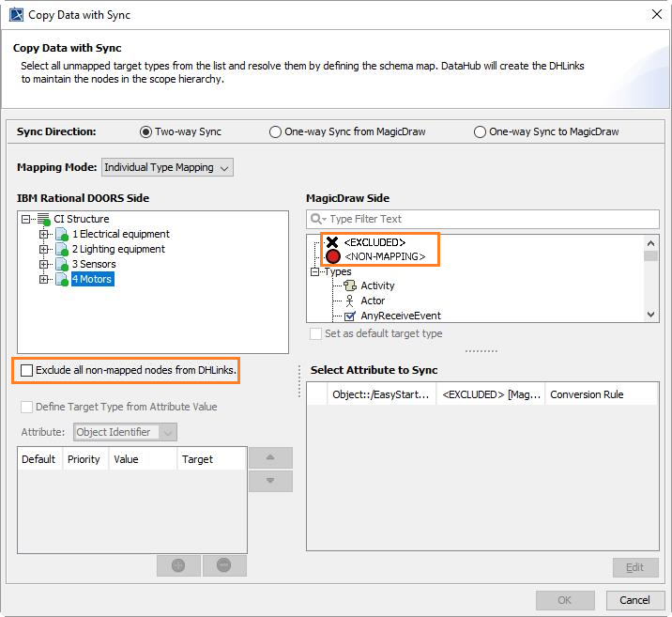This screenshot has width=672, height=617.
Task: Close the Copy Data with Sync dialog
Action: point(657,15)
